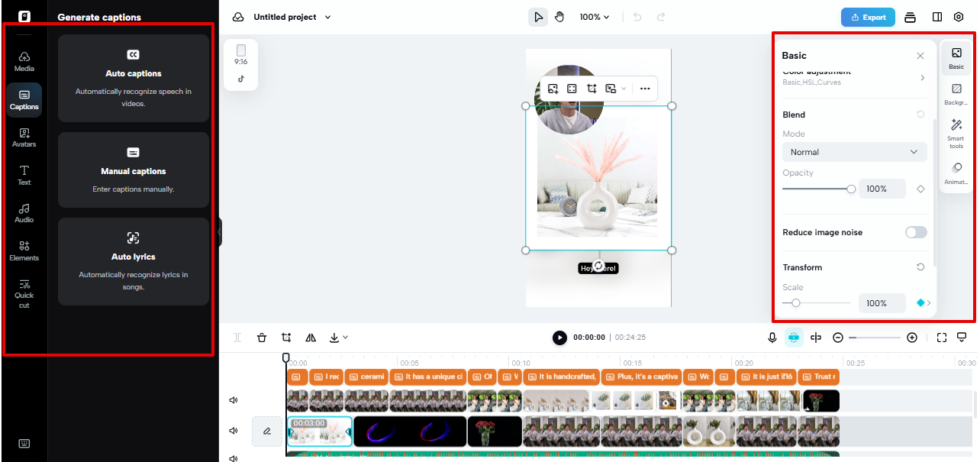Record a voiceover with the microphone icon
The image size is (980, 462).
tap(772, 337)
